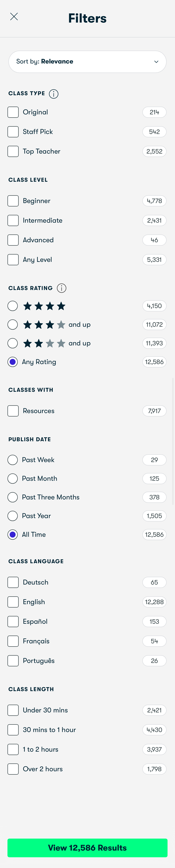
Task: Open the Sort by Relevance dropdown
Action: 87,62
